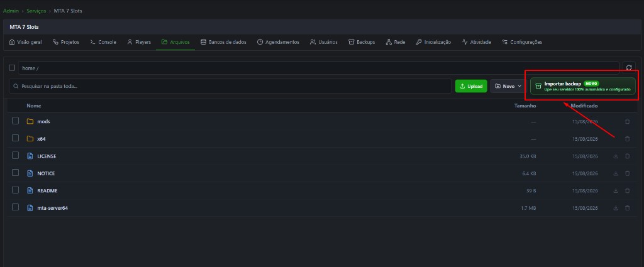Image resolution: width=644 pixels, height=267 pixels.
Task: Click the x64 folder icon
Action: pos(30,139)
